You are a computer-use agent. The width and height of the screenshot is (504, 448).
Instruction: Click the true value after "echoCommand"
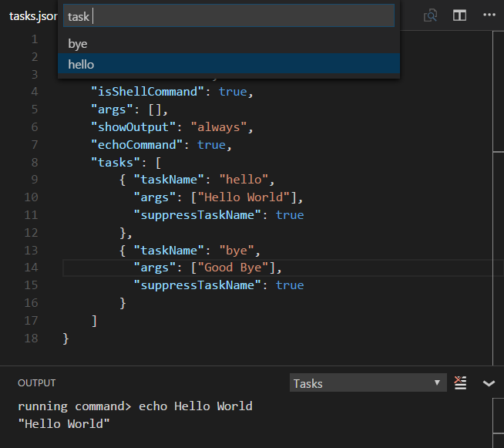(x=211, y=145)
